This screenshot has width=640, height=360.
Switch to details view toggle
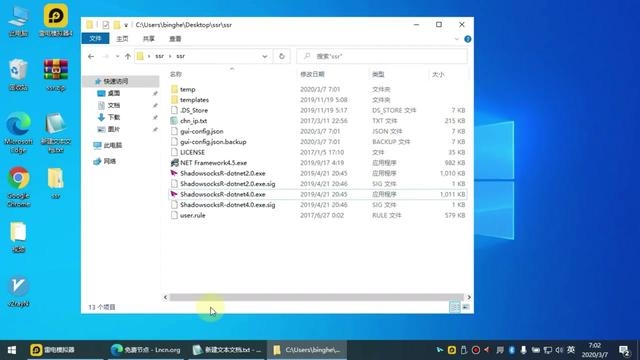tap(454, 307)
